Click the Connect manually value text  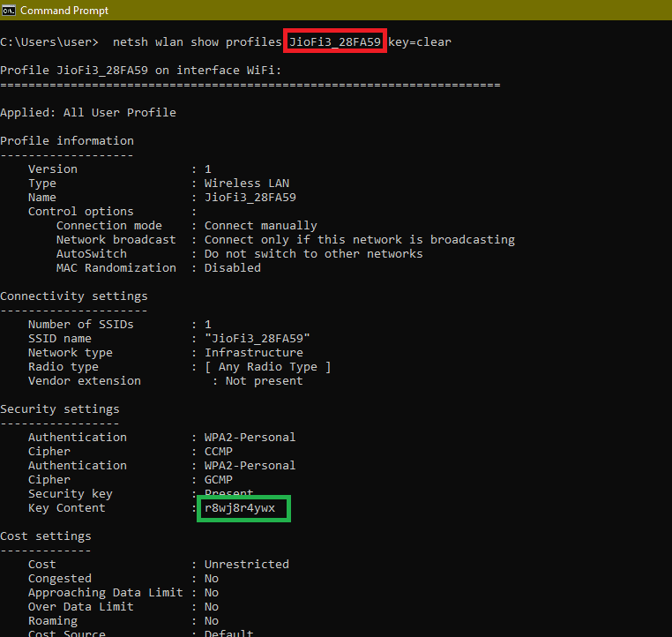pos(260,226)
